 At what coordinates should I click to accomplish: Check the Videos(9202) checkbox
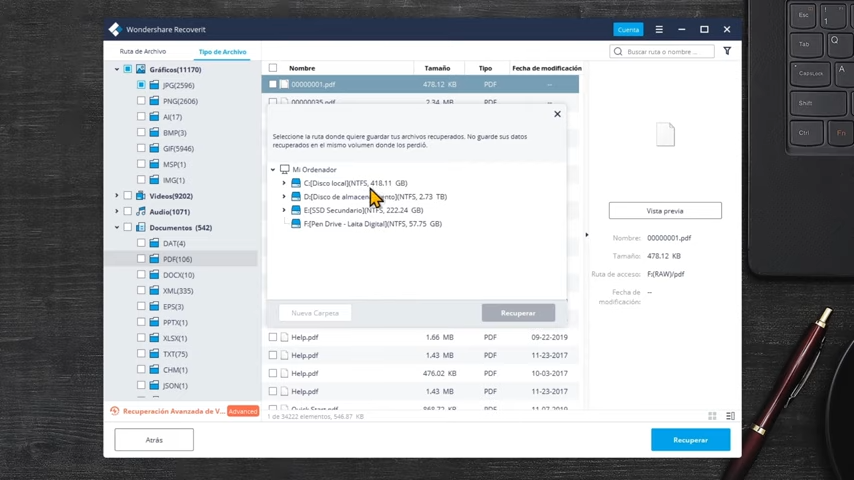pos(127,196)
